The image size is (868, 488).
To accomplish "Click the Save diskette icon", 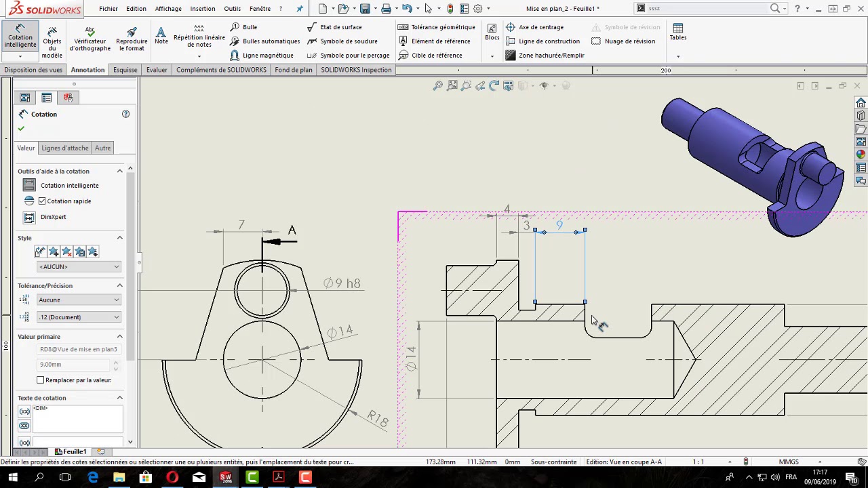I will click(x=365, y=9).
